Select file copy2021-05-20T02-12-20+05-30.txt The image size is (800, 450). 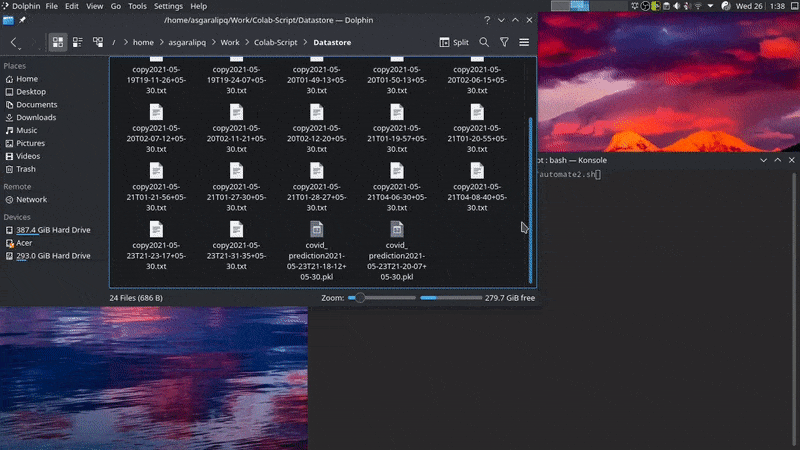(316, 128)
